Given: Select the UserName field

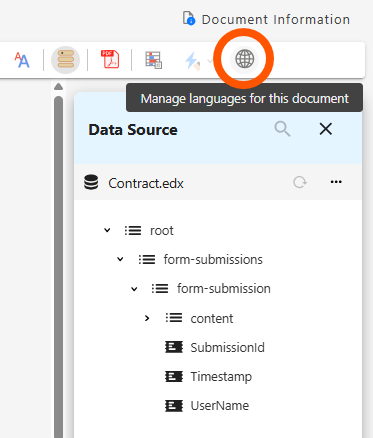Looking at the screenshot, I should click(220, 406).
